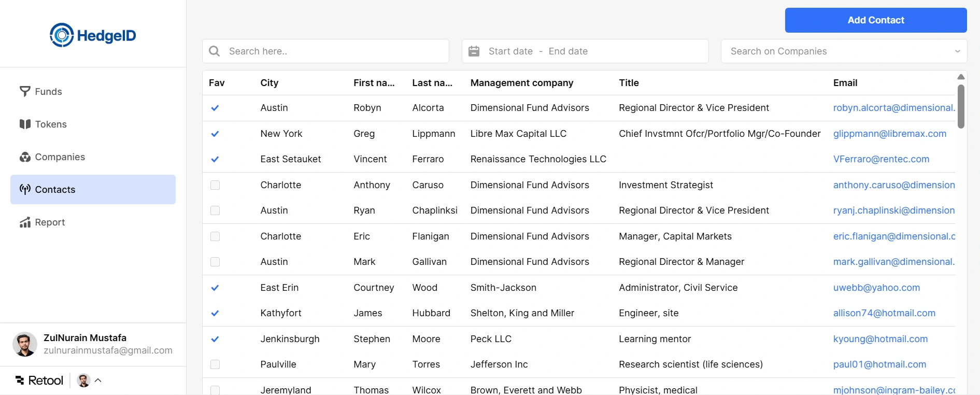This screenshot has height=395, width=980.
Task: Click ZulNurain Mustafa's profile avatar
Action: click(x=25, y=344)
